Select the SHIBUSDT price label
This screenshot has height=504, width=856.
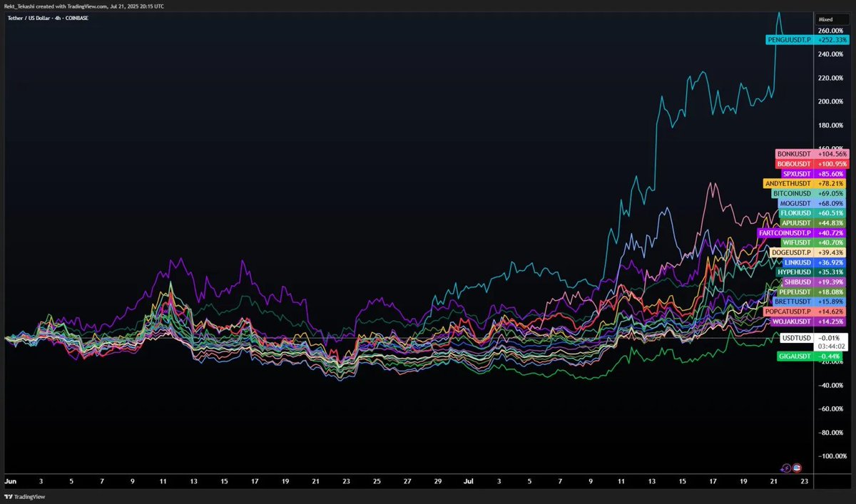click(797, 282)
